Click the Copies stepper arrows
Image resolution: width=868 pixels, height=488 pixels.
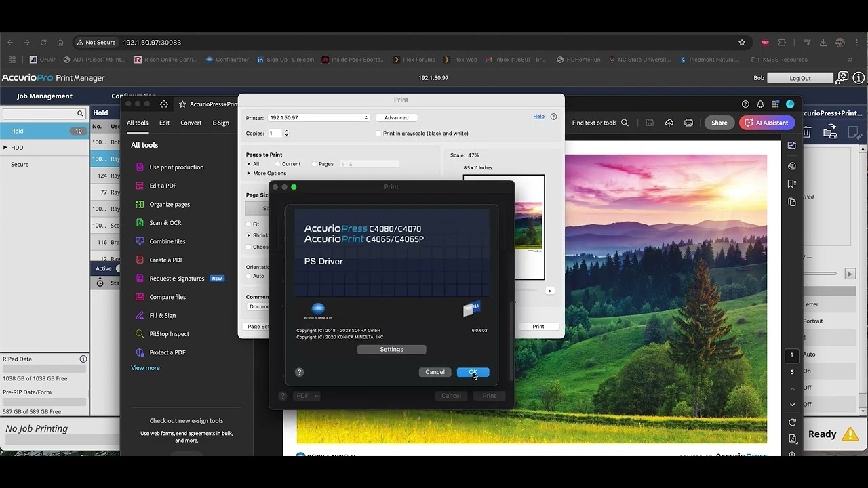[286, 134]
